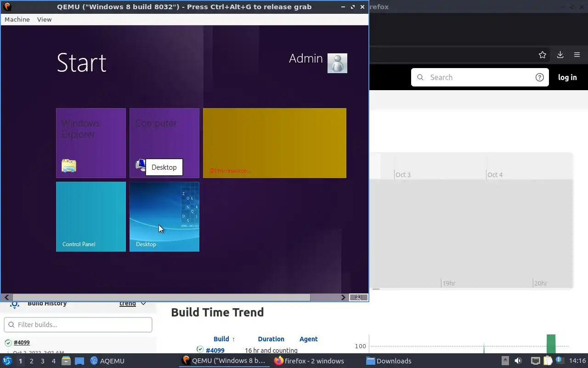Click the QEMU horizontal scrollbar thumb
This screenshot has width=588, height=368.
(x=161, y=297)
